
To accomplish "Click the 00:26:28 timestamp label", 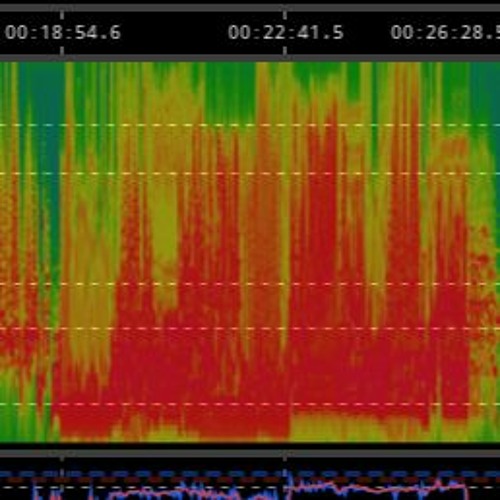I will 445,33.
